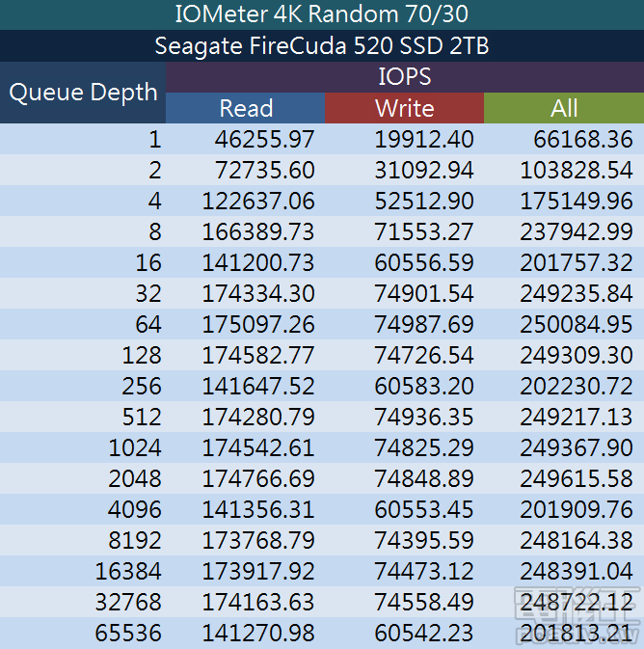Screen dimensions: 644x649
Task: Click the red 'Write' column header
Action: click(404, 108)
